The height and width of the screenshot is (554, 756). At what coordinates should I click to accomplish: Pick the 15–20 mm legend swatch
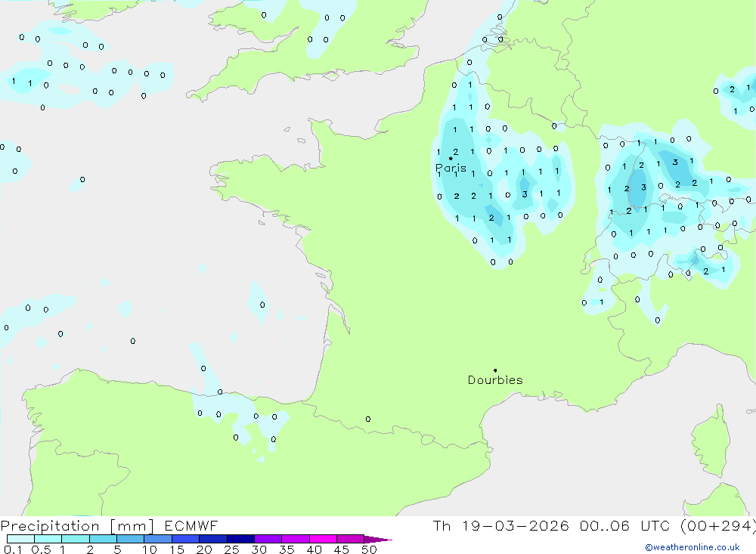coord(186,539)
